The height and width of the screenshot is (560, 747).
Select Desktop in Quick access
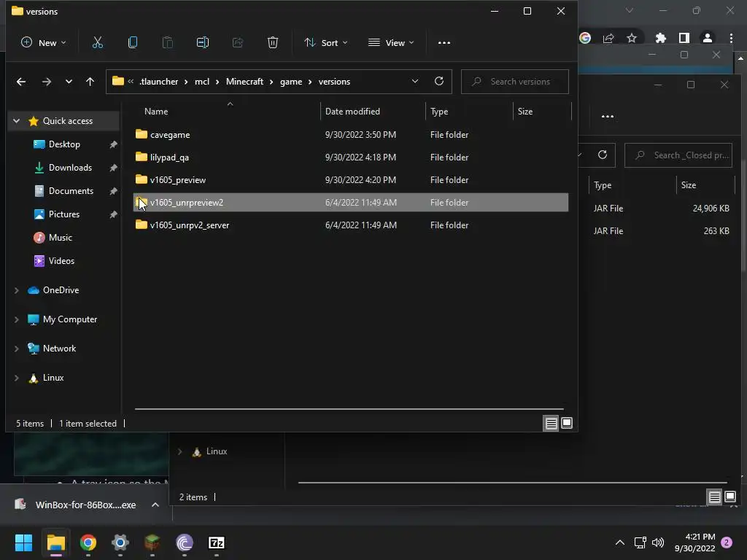[64, 144]
